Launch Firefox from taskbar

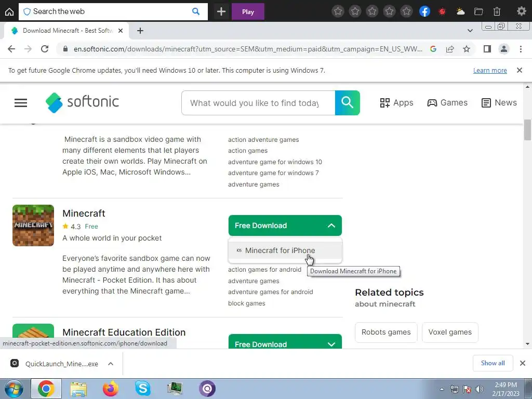(111, 389)
